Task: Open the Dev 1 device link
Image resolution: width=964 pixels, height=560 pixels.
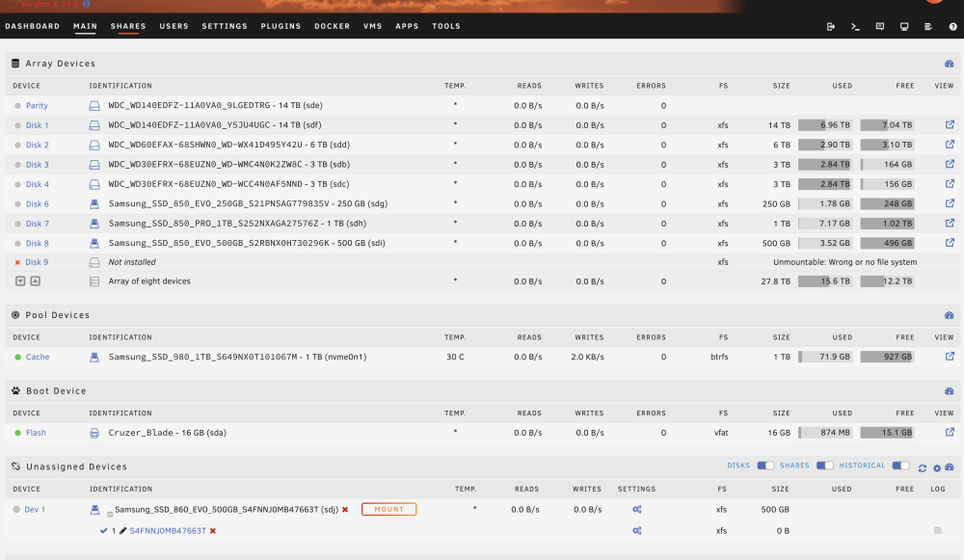Action: [x=35, y=510]
